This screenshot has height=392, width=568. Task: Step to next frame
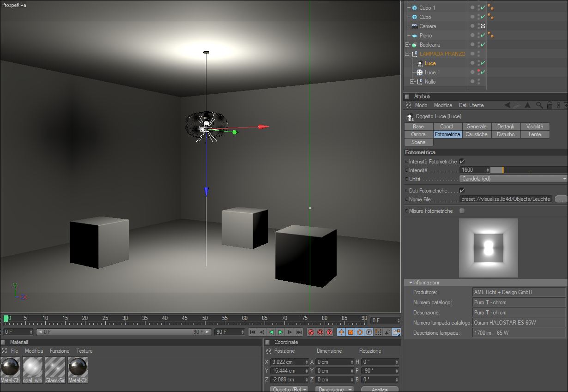[290, 332]
